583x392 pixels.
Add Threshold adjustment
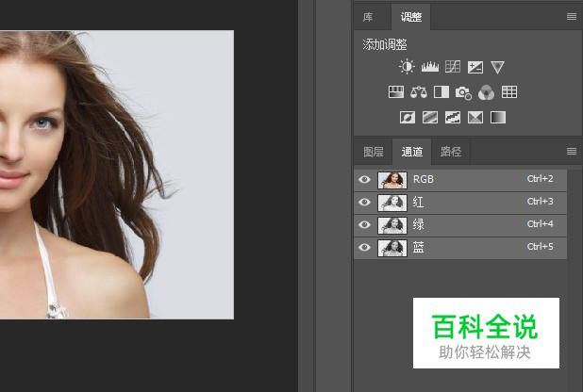(x=453, y=118)
